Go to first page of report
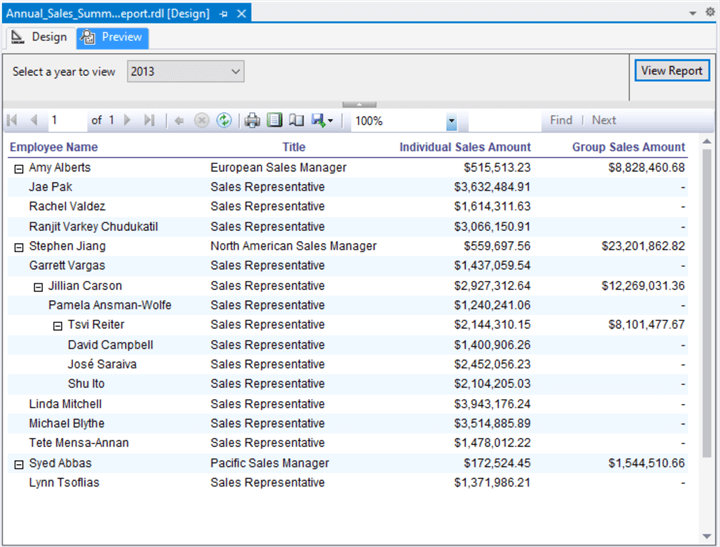The height and width of the screenshot is (547, 720). click(12, 120)
